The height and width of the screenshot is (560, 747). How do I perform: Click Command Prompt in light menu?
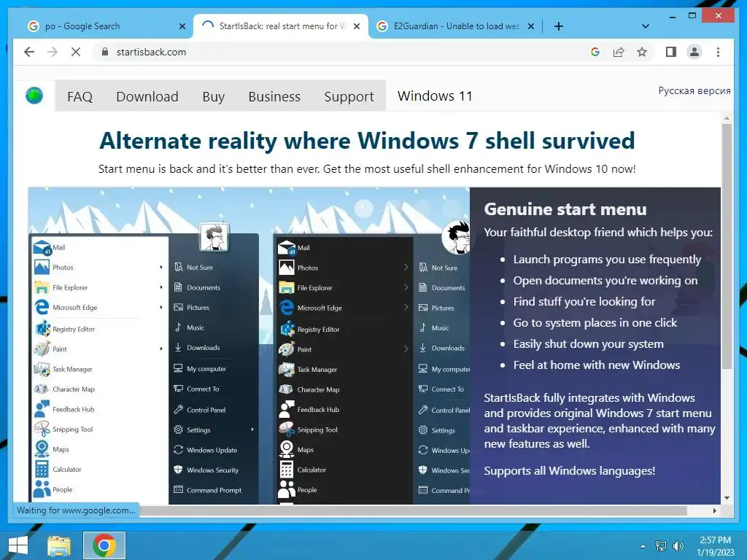[x=207, y=490]
